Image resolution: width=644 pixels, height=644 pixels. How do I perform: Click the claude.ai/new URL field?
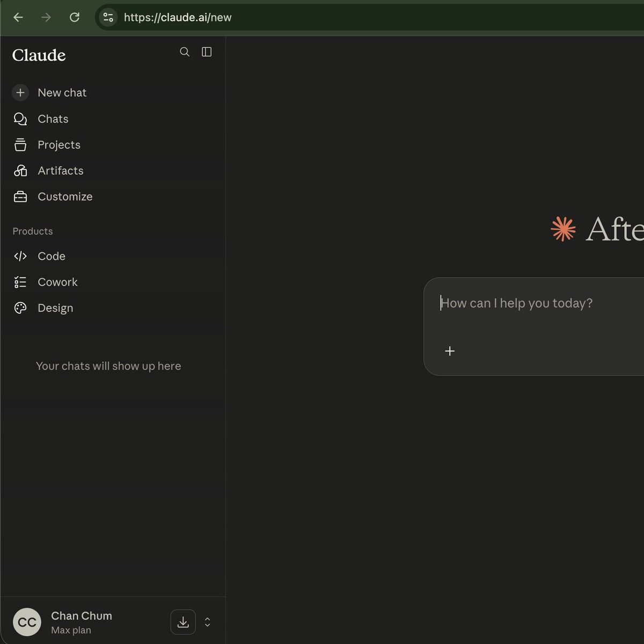[178, 17]
